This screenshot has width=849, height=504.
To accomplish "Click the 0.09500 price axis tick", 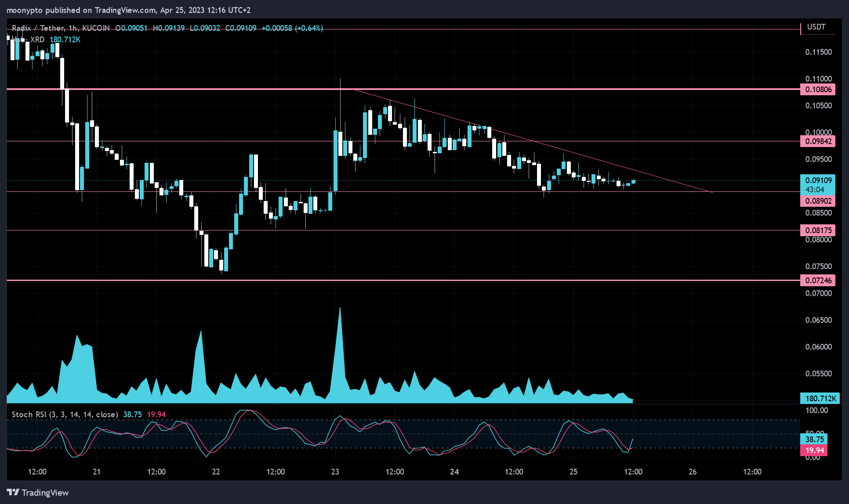I will click(819, 159).
